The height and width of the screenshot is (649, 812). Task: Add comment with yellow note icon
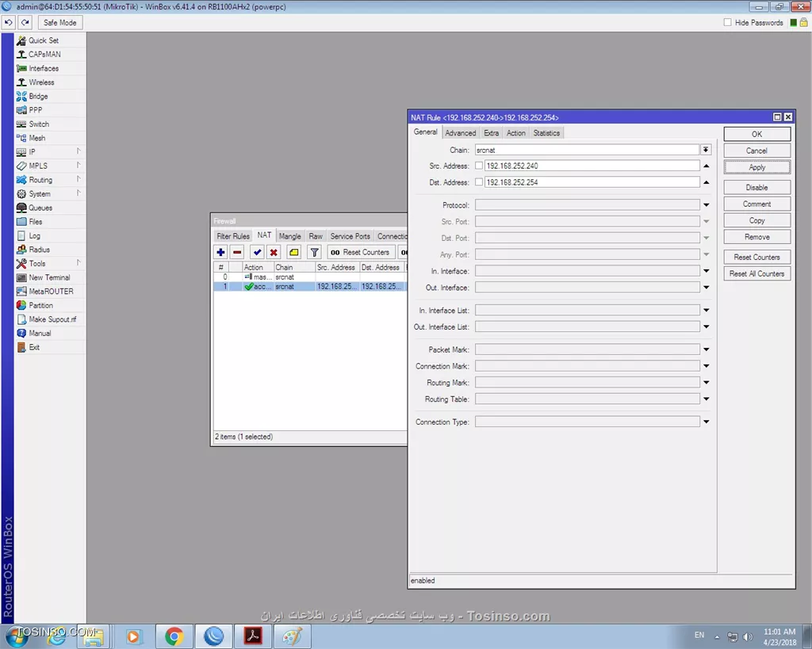click(293, 253)
